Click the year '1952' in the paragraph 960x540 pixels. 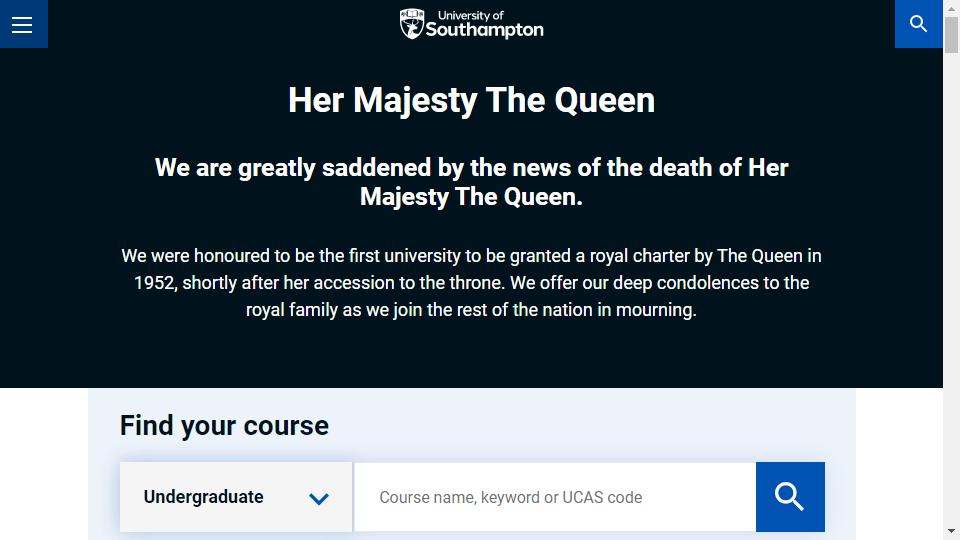pyautogui.click(x=154, y=283)
